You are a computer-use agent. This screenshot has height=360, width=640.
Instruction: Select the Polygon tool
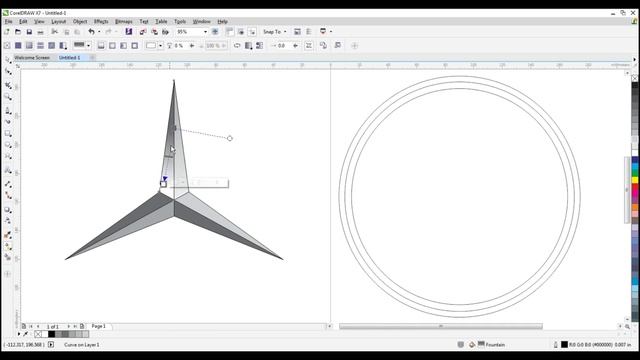[x=8, y=157]
